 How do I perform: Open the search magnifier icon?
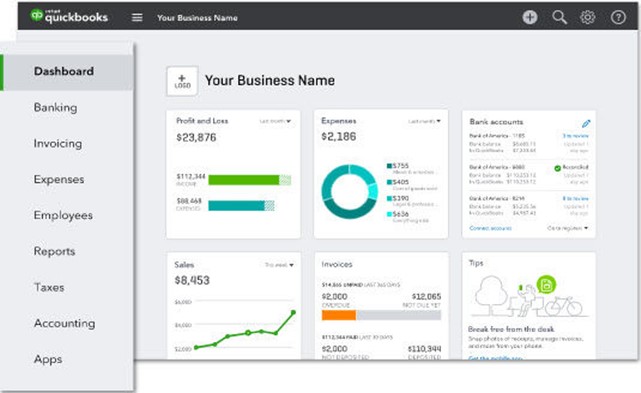[x=559, y=17]
